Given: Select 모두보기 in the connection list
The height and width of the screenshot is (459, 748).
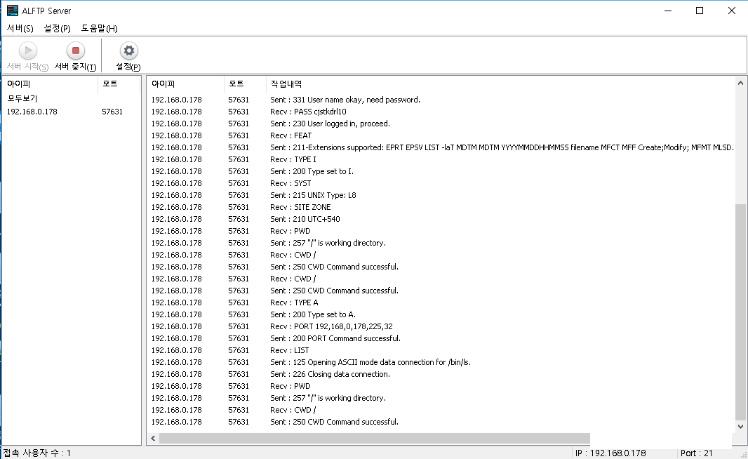Looking at the screenshot, I should pyautogui.click(x=23, y=99).
